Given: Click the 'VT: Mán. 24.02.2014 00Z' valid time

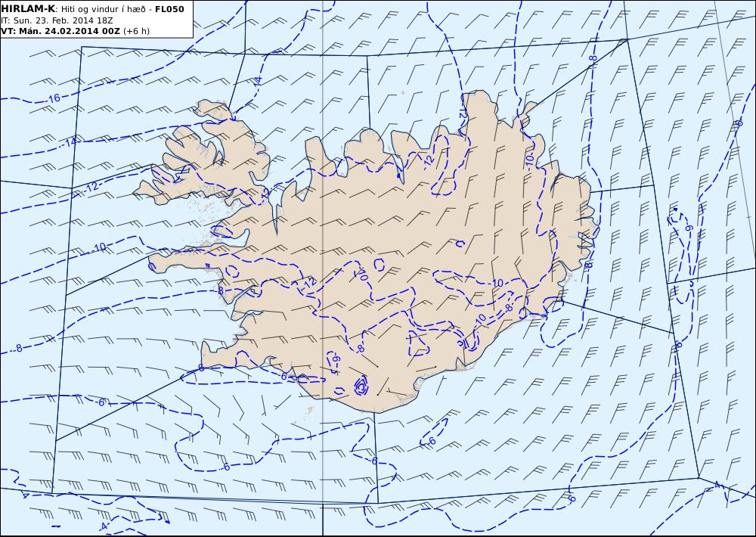Looking at the screenshot, I should 60,31.
